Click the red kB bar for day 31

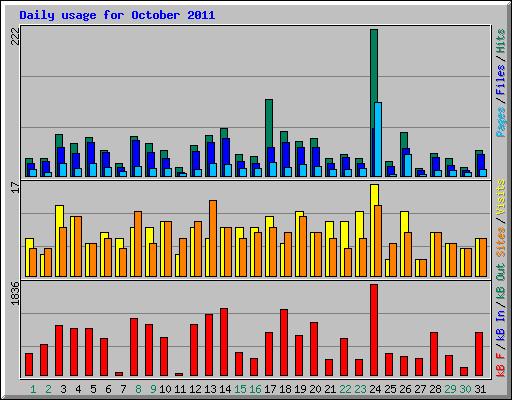click(x=479, y=354)
